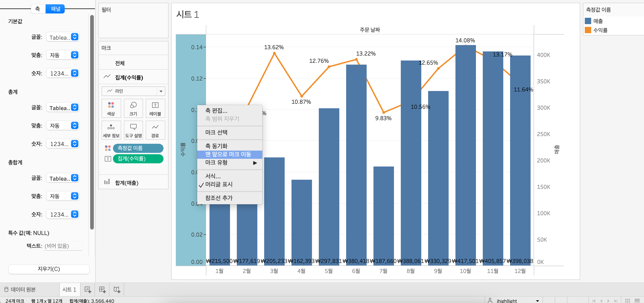This screenshot has width=644, height=303.
Task: Click the new dashboard icon
Action: (x=102, y=290)
